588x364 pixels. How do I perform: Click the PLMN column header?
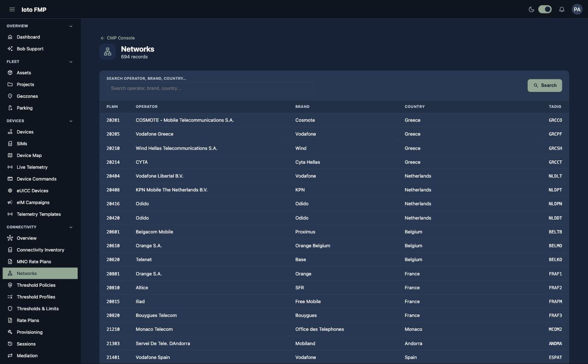click(112, 107)
